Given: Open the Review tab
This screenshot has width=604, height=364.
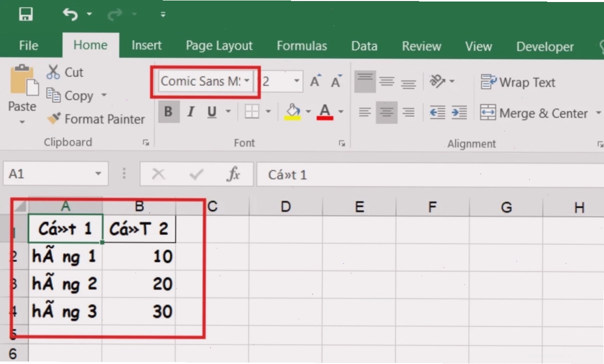Looking at the screenshot, I should [x=422, y=46].
